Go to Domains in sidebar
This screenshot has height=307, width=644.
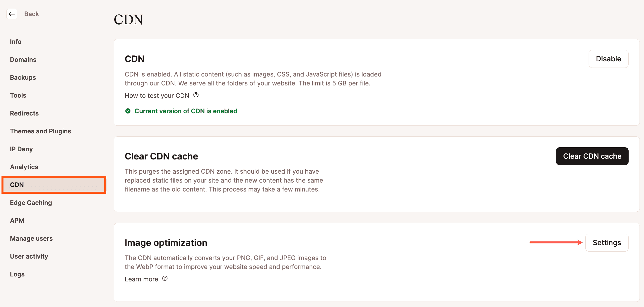tap(23, 60)
